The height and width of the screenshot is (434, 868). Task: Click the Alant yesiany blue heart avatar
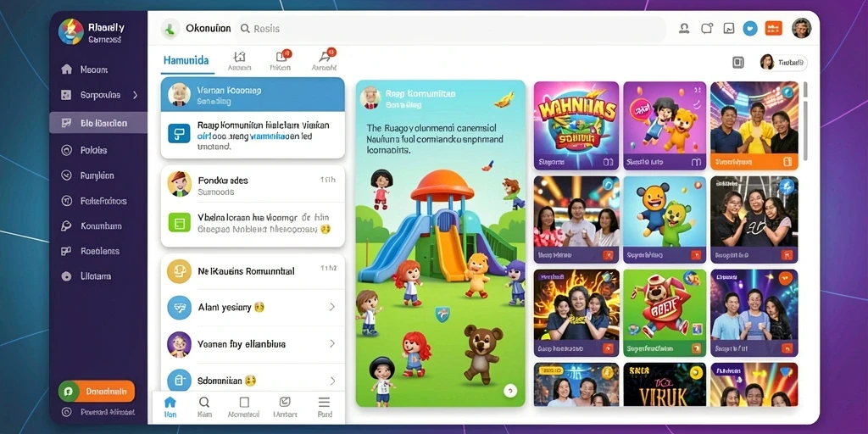point(180,307)
